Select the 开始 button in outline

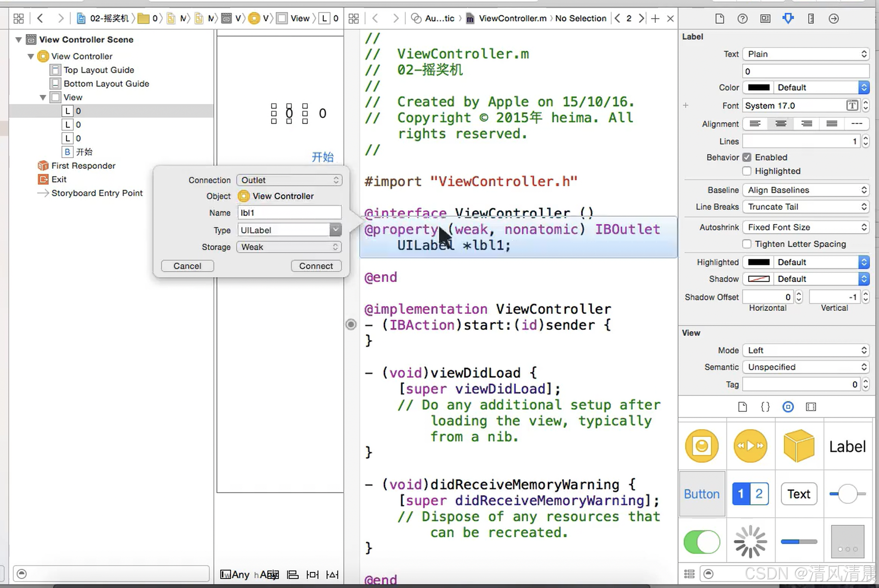click(84, 152)
